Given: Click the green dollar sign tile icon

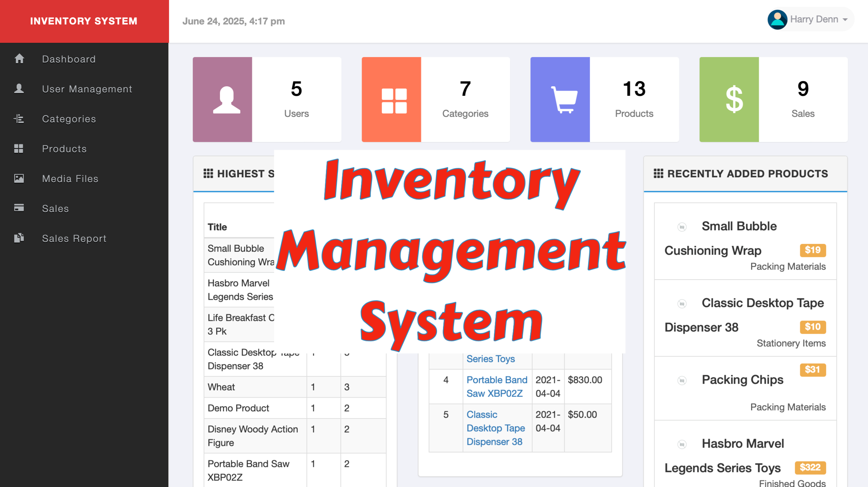Looking at the screenshot, I should [x=734, y=99].
